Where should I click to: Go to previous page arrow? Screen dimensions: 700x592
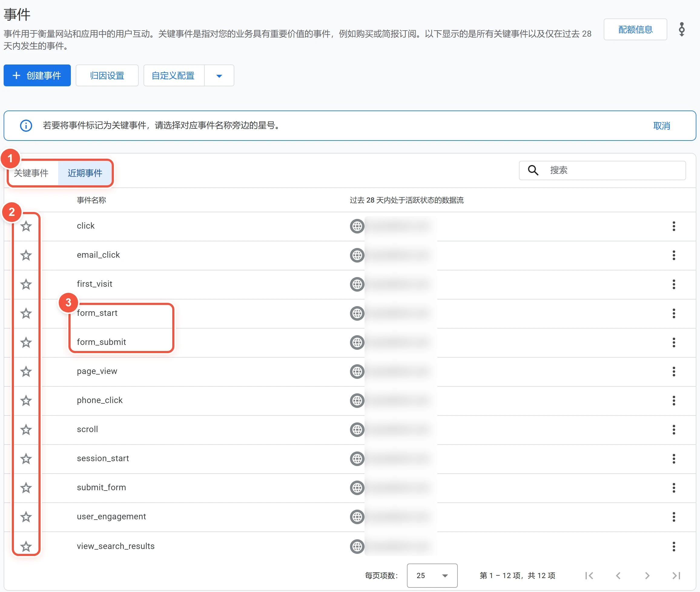click(618, 576)
